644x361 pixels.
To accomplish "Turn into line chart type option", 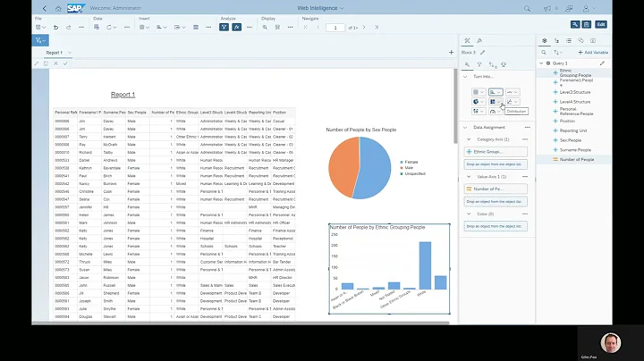I will point(513,92).
